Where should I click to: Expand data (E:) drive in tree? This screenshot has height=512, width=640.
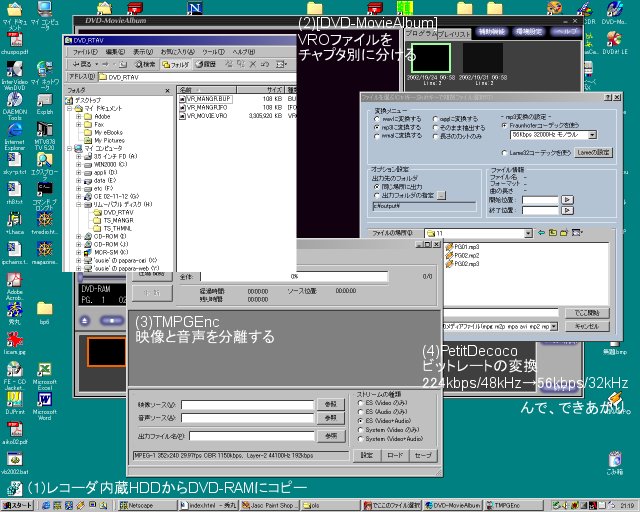[78, 180]
